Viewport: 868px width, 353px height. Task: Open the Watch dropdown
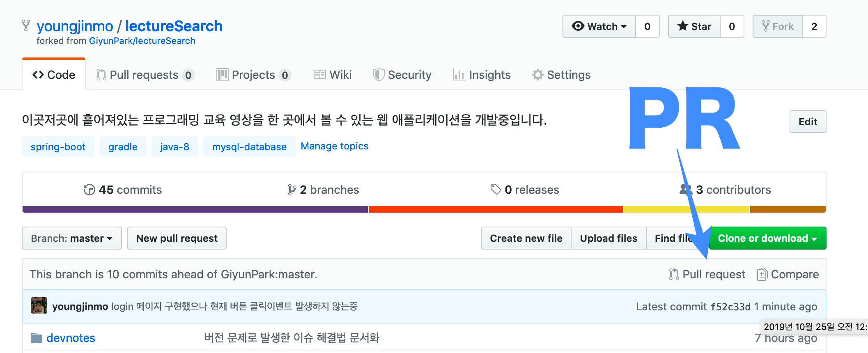(599, 26)
